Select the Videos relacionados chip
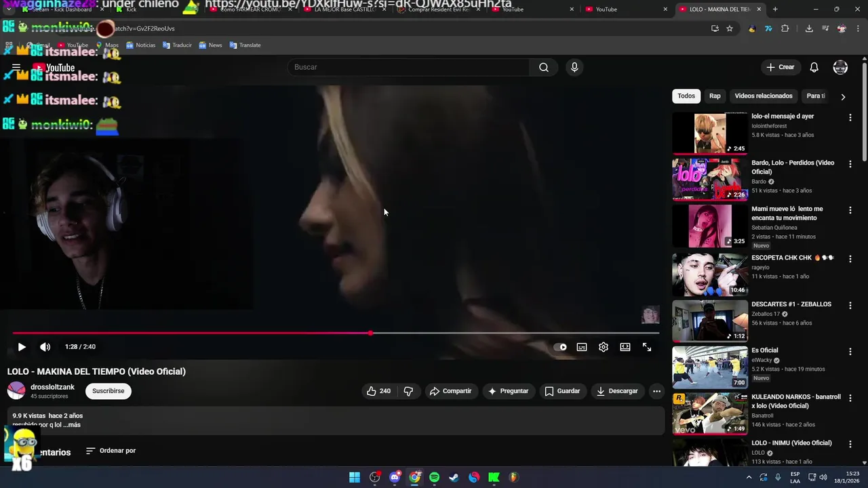 pos(764,96)
